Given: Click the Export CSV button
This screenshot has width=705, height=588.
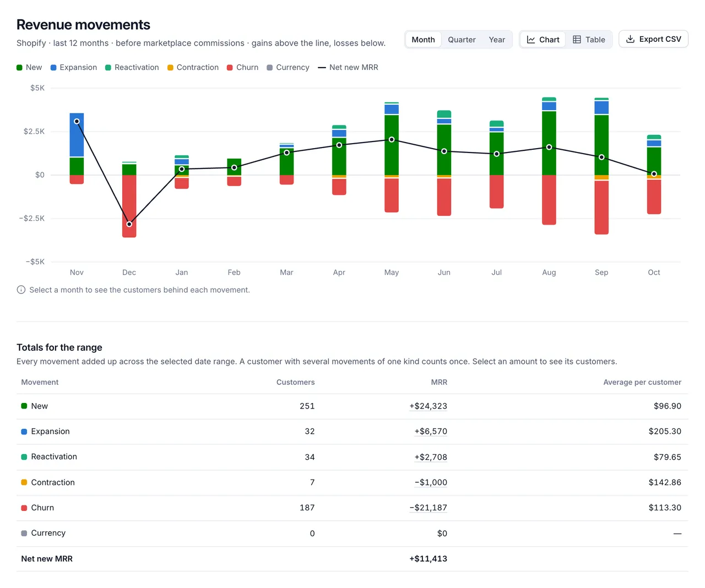Looking at the screenshot, I should click(653, 39).
